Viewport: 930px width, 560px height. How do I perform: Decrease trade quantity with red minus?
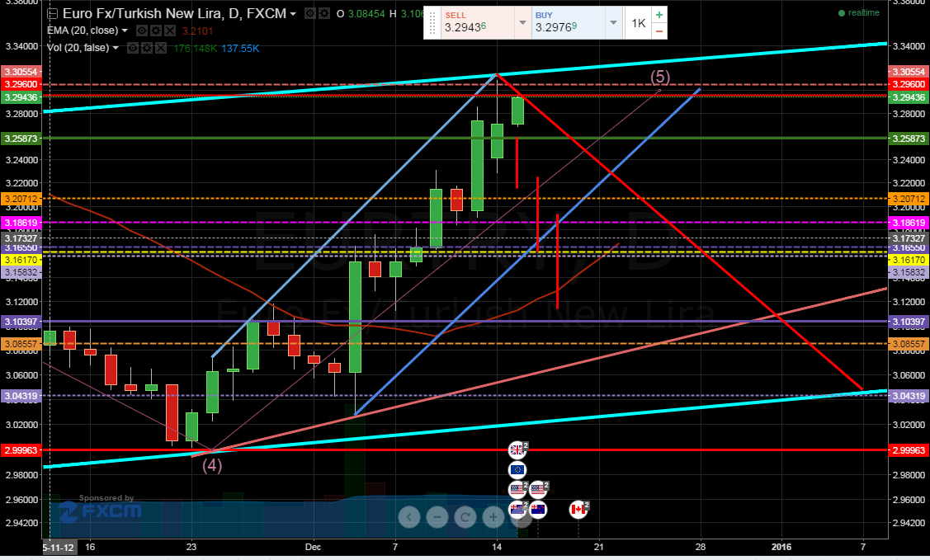(x=659, y=31)
